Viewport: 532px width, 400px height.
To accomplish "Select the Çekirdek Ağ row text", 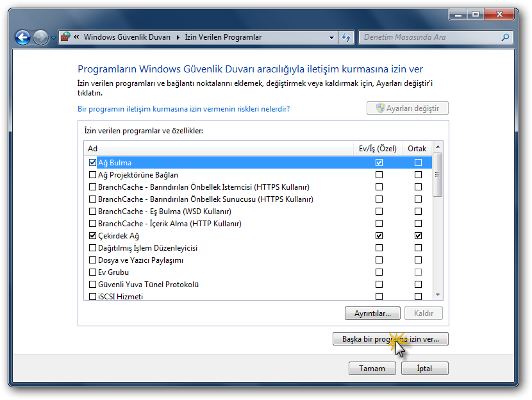I will click(119, 236).
